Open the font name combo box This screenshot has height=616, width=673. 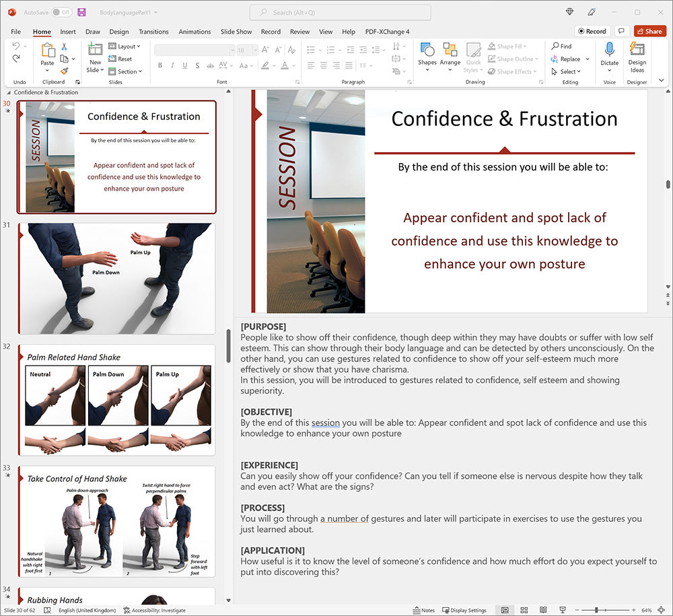click(x=195, y=50)
